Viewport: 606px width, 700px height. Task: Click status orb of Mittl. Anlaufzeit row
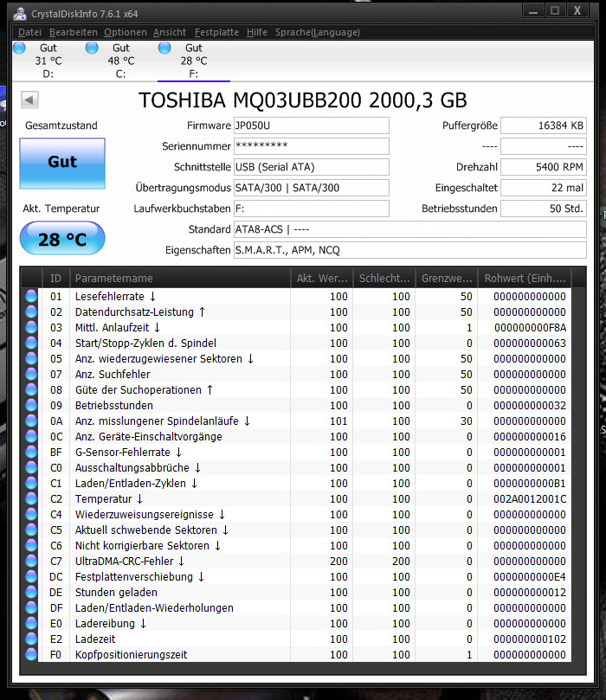[x=31, y=328]
